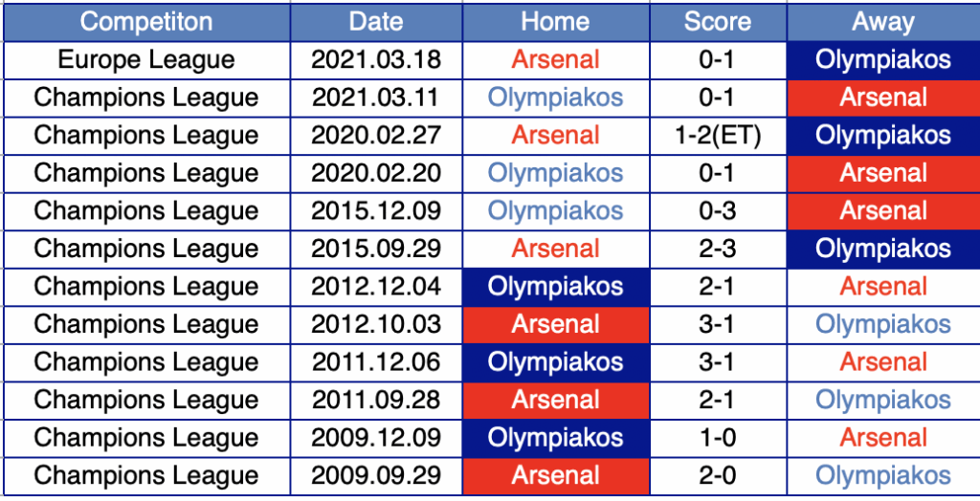980x501 pixels.
Task: Select the date 2012.10.03 cell
Action: pyautogui.click(x=376, y=324)
